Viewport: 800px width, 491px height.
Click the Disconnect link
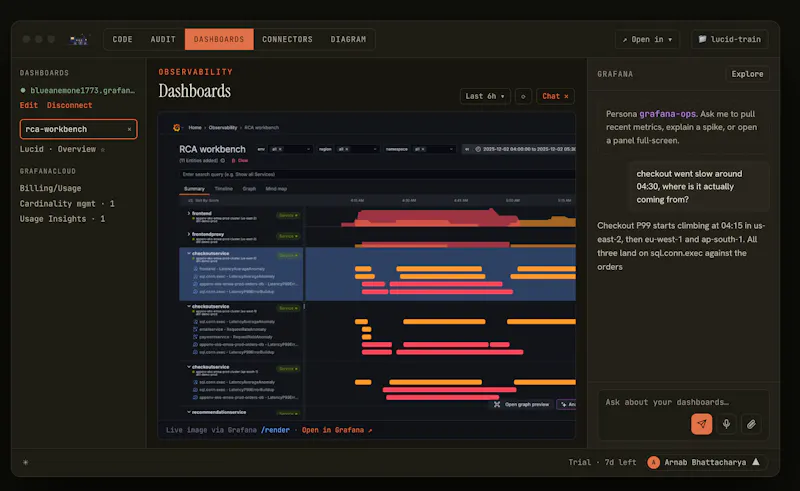coord(69,105)
